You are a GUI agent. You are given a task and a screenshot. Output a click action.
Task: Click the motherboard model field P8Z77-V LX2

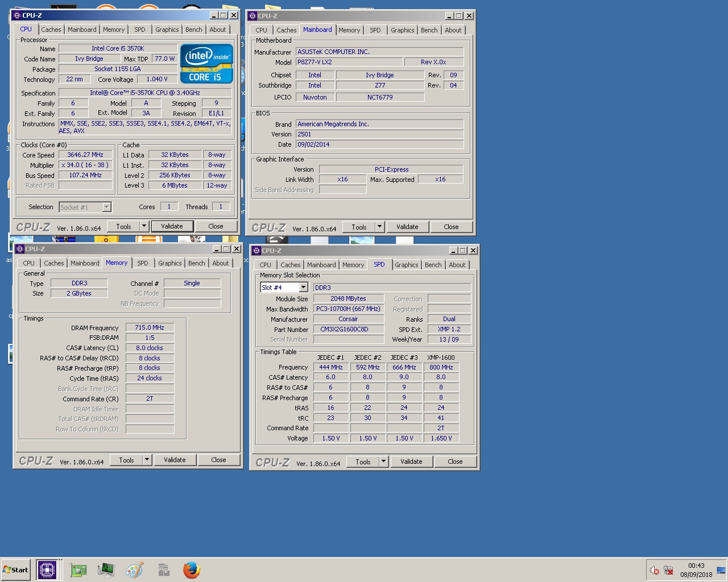[x=349, y=62]
